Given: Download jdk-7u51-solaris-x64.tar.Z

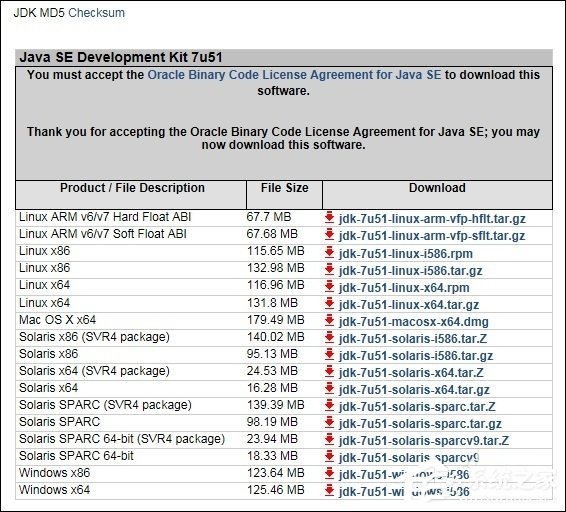Looking at the screenshot, I should [x=411, y=373].
